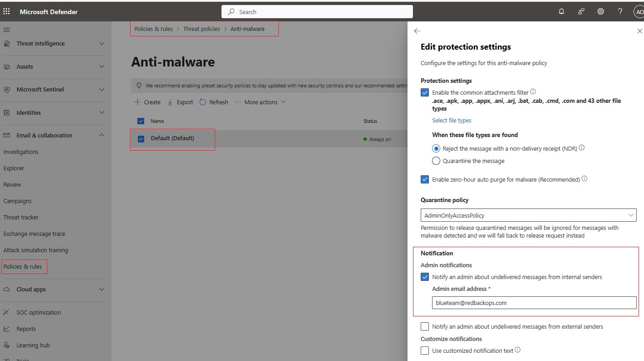Close the Edit protection settings panel

tap(639, 31)
